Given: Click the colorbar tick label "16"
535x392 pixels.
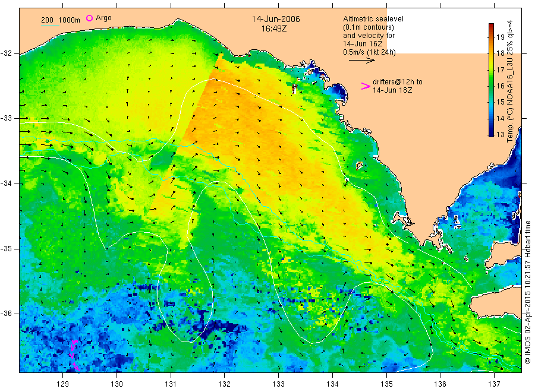Looking at the screenshot, I should pos(500,86).
